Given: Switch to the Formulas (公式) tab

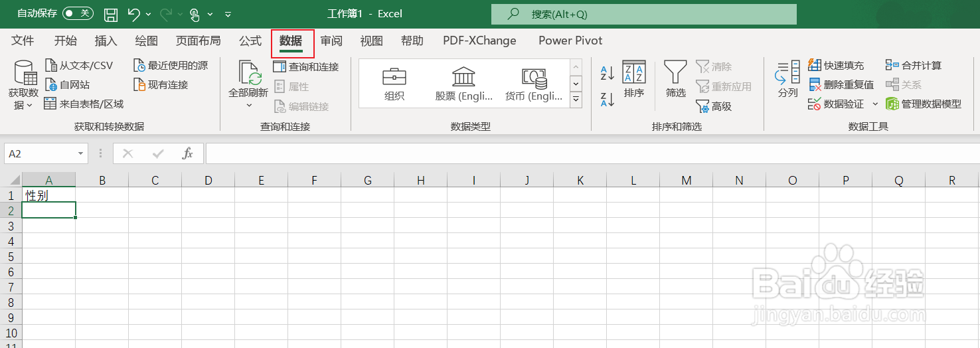Looking at the screenshot, I should pos(250,41).
